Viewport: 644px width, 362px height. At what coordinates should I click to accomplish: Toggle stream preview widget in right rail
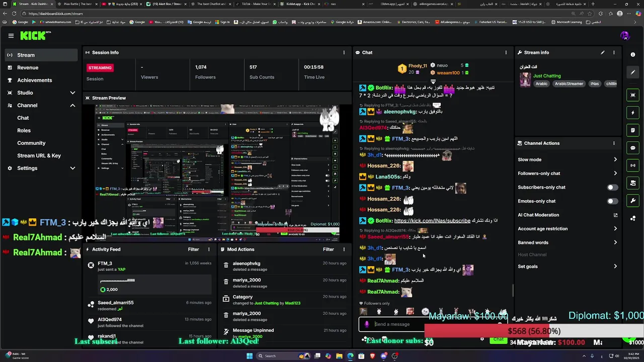point(633,95)
